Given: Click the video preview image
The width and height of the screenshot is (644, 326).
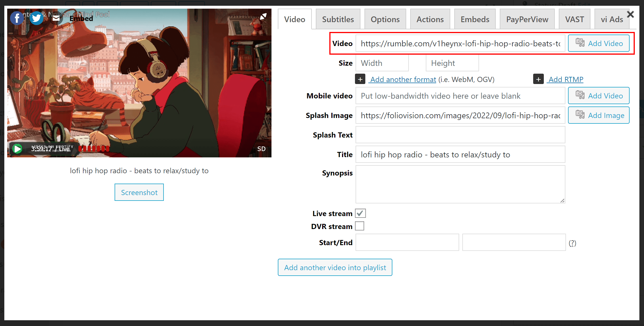Looking at the screenshot, I should point(139,83).
